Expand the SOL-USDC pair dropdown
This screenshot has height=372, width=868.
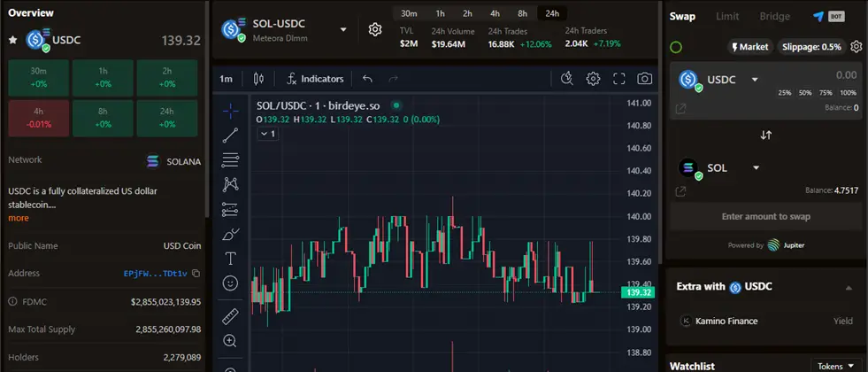point(344,30)
